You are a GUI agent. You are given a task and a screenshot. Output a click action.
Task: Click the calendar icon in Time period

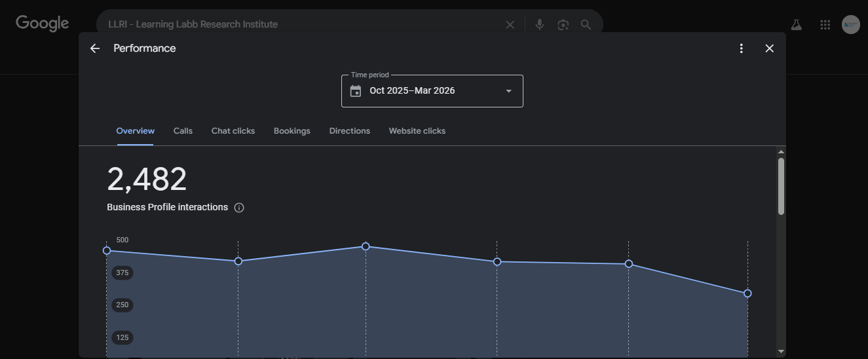coord(356,91)
